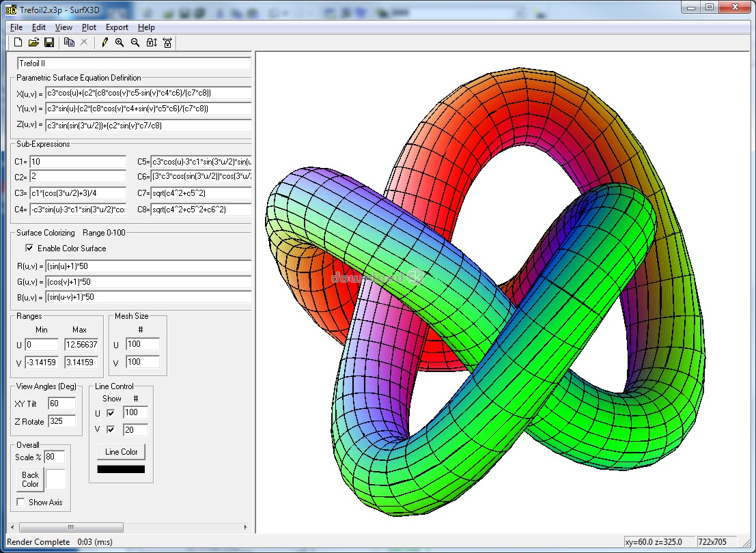Viewport: 756px width, 553px height.
Task: Click the C3 sub-expression field
Action: tap(78, 193)
